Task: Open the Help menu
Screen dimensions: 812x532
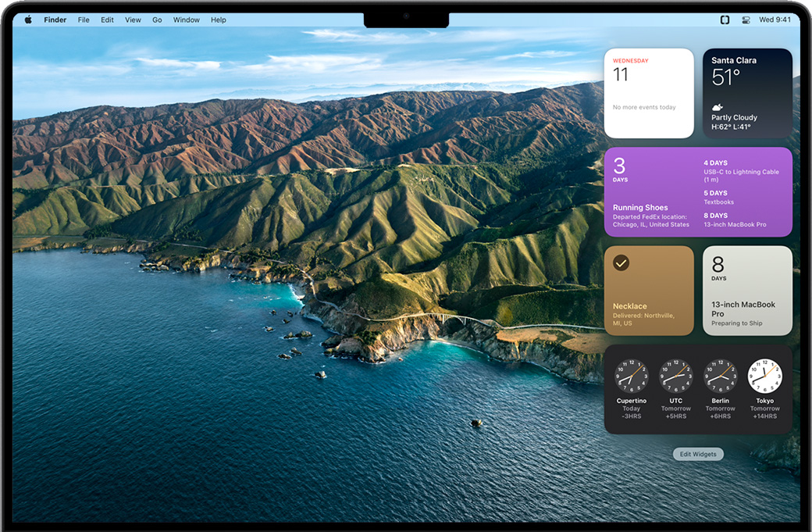Action: click(x=219, y=20)
